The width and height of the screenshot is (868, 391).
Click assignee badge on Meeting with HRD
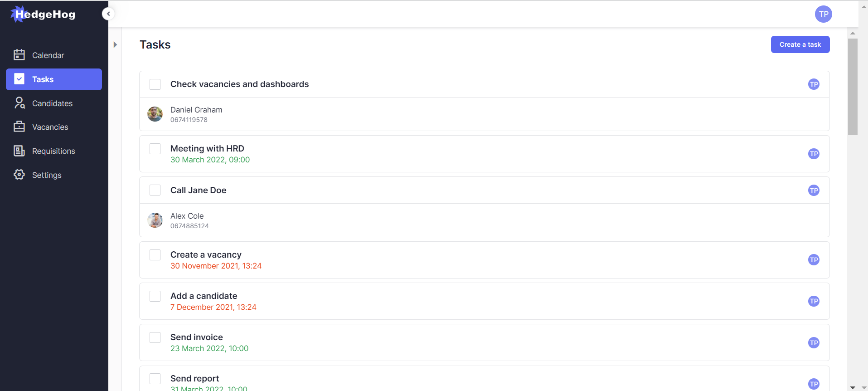click(x=814, y=154)
